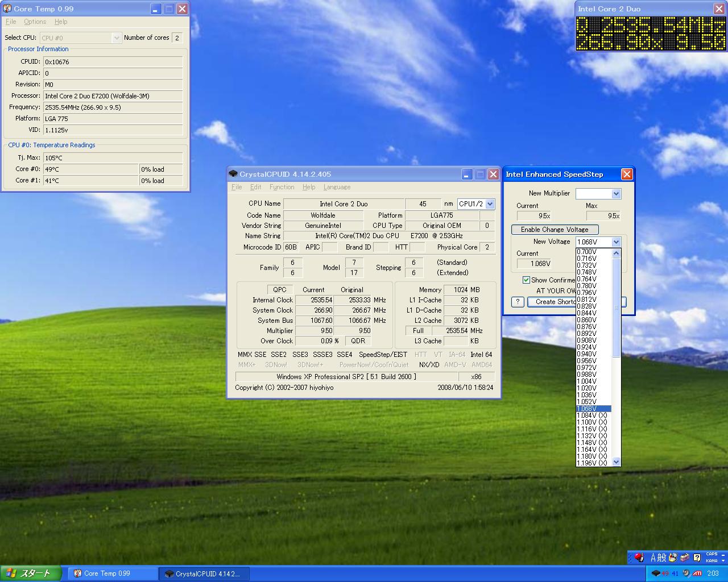Select highlighted 1.068V in voltage list
728x582 pixels.
point(594,409)
